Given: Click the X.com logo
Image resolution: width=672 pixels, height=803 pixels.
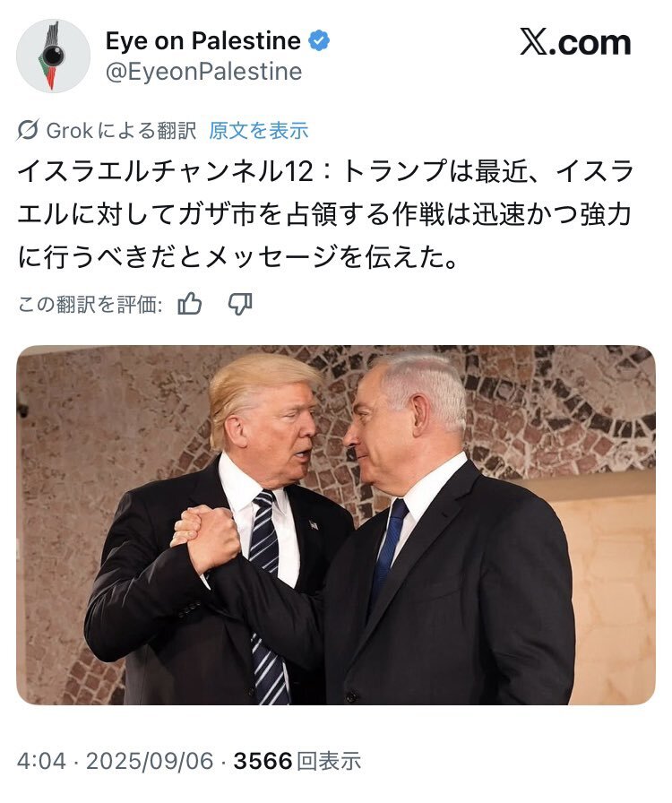Looking at the screenshot, I should 576,42.
